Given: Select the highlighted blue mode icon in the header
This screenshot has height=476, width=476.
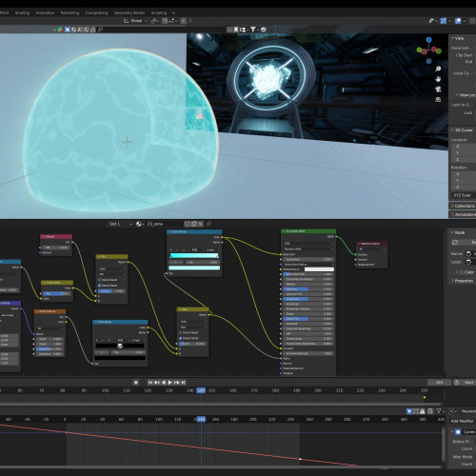Looking at the screenshot, I should coord(68,30).
